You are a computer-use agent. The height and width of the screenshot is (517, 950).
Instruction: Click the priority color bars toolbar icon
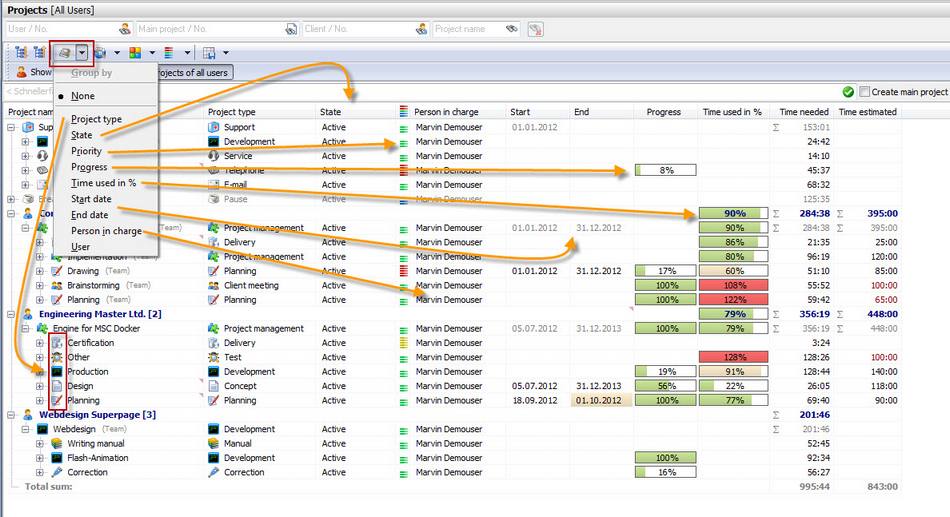pyautogui.click(x=169, y=53)
